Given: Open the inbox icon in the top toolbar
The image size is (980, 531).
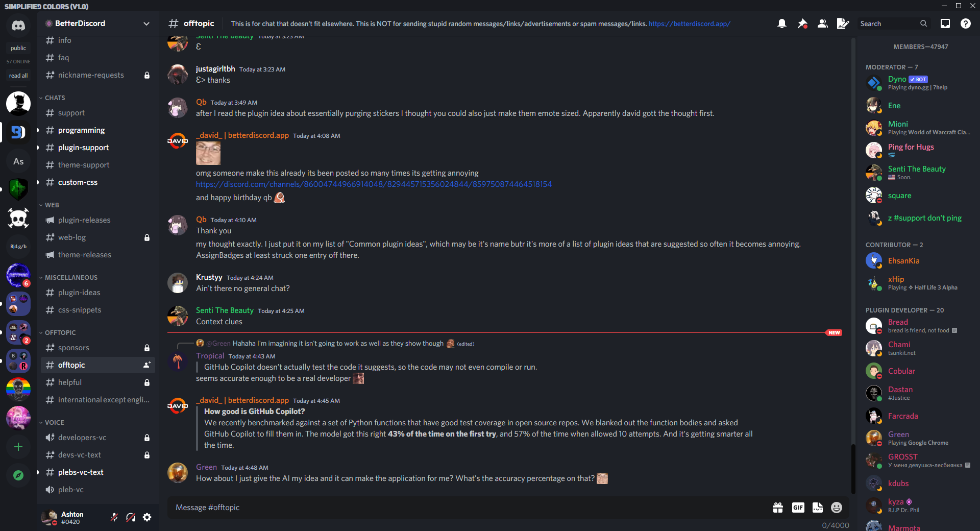Looking at the screenshot, I should pos(945,23).
